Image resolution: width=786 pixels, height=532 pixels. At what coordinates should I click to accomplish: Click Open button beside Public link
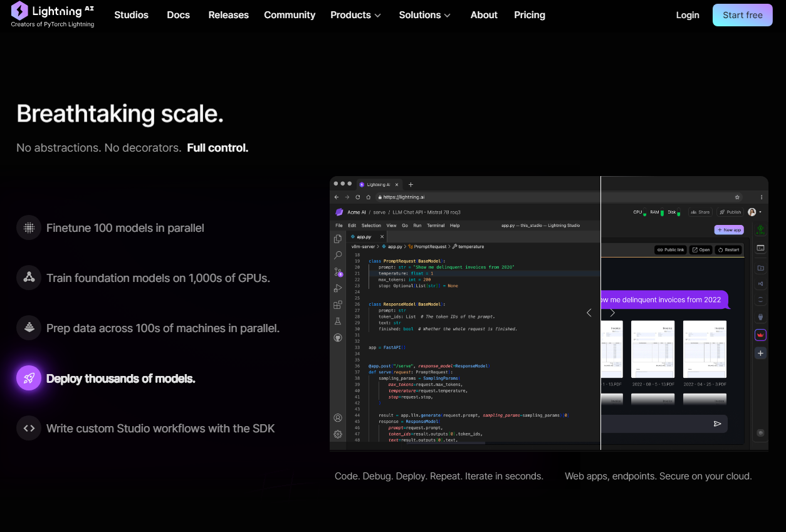tap(701, 249)
